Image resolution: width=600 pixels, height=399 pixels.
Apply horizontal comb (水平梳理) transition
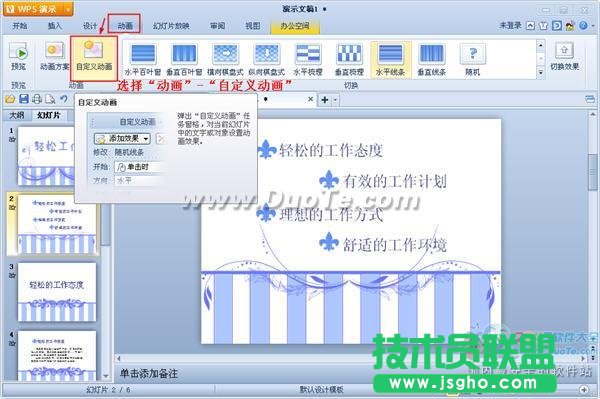308,59
